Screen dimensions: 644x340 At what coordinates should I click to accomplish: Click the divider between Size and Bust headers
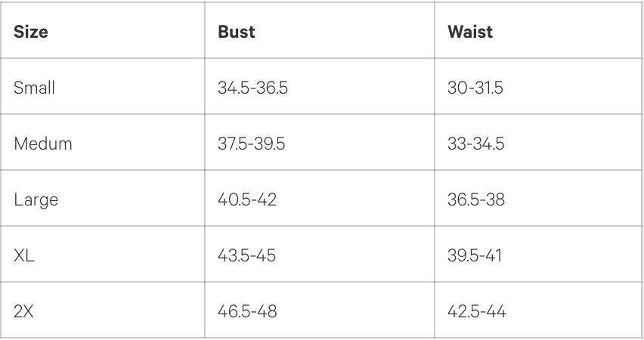[204, 32]
